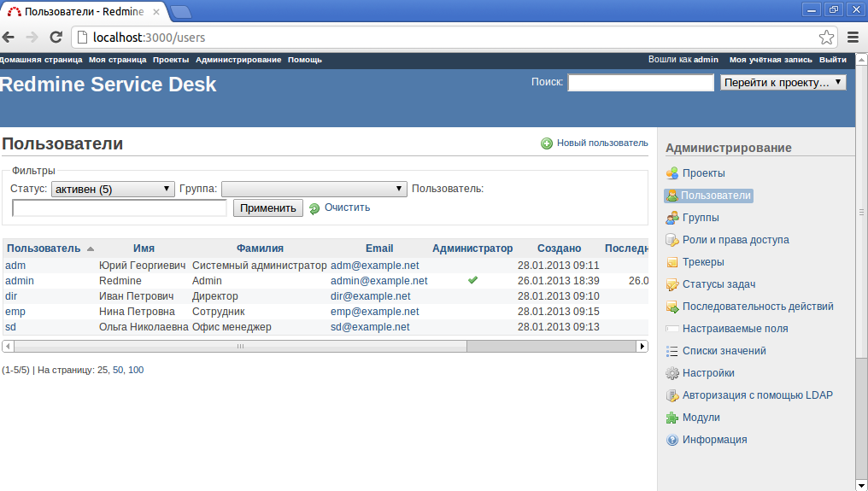This screenshot has height=491, width=868.
Task: Click the Настройки gear icon
Action: [x=672, y=373]
